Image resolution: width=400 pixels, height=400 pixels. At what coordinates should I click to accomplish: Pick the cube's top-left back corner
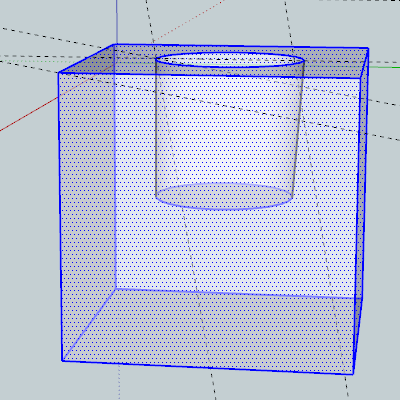tap(115, 44)
